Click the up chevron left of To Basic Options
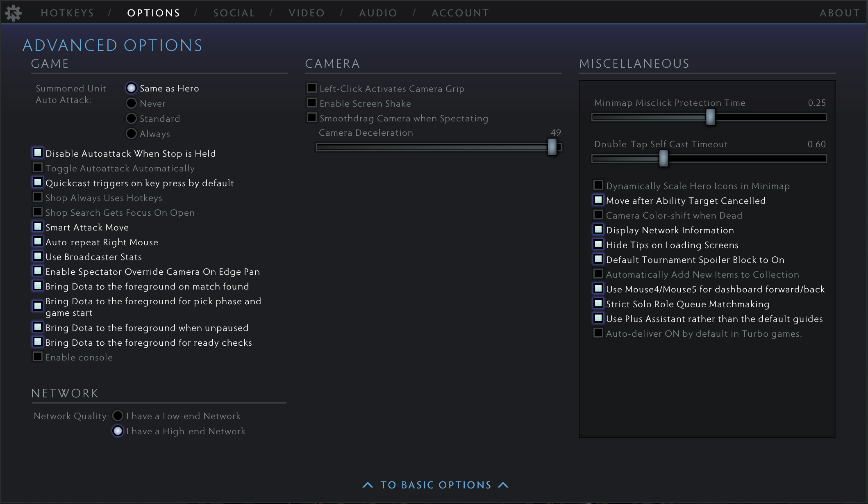The width and height of the screenshot is (868, 504). pos(368,485)
